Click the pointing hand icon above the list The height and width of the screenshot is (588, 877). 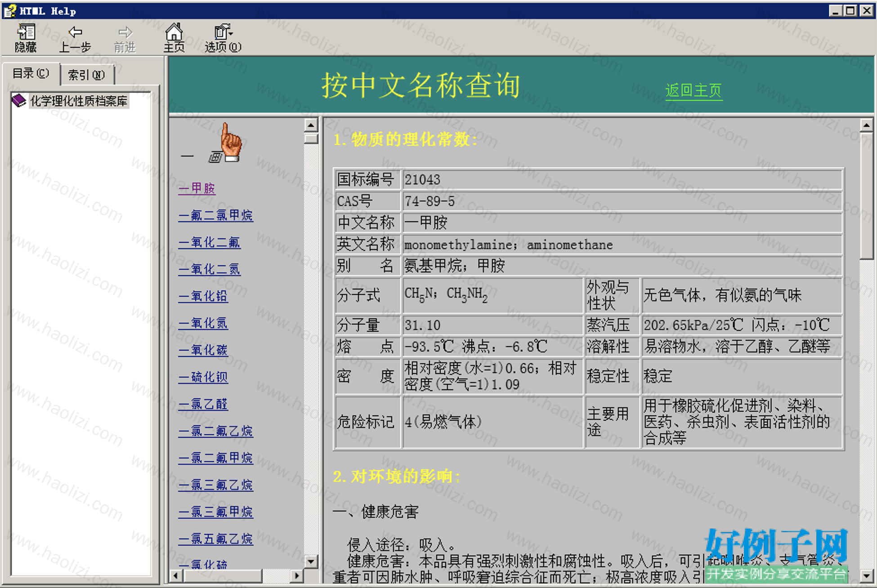coord(231,143)
